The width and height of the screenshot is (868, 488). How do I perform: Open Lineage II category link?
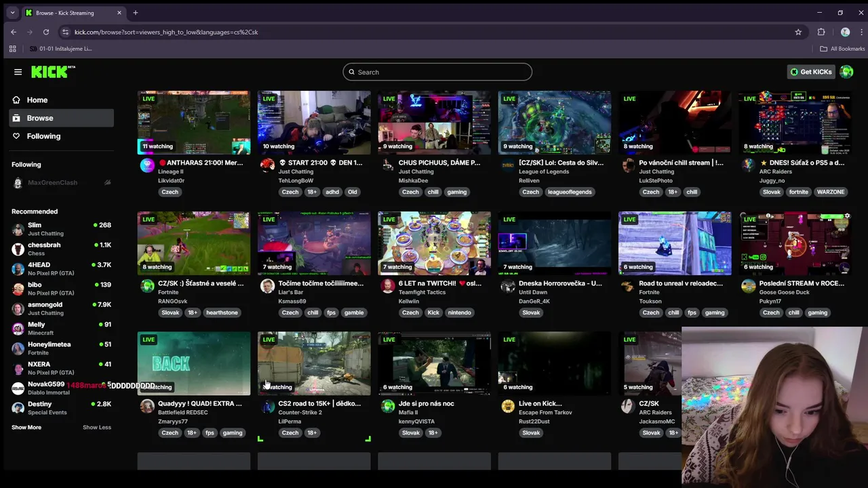click(170, 171)
